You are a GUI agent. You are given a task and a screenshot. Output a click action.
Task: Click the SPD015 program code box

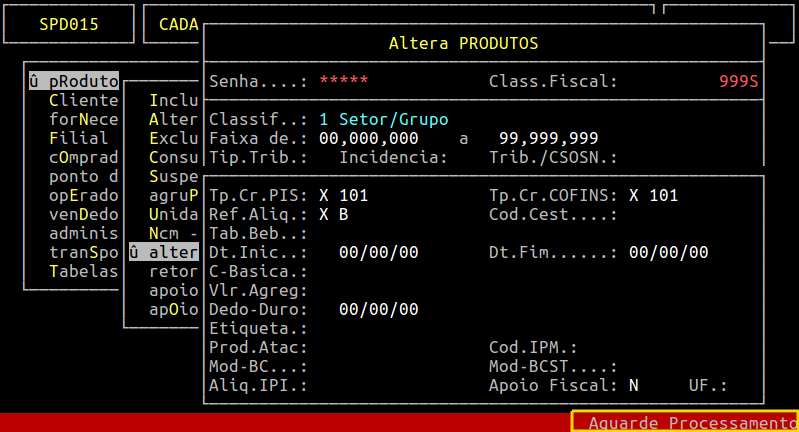point(70,24)
